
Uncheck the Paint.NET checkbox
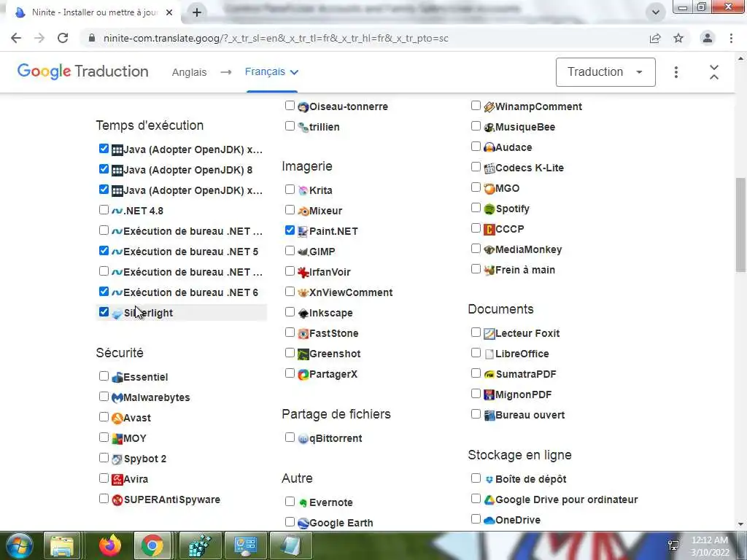[x=290, y=230]
